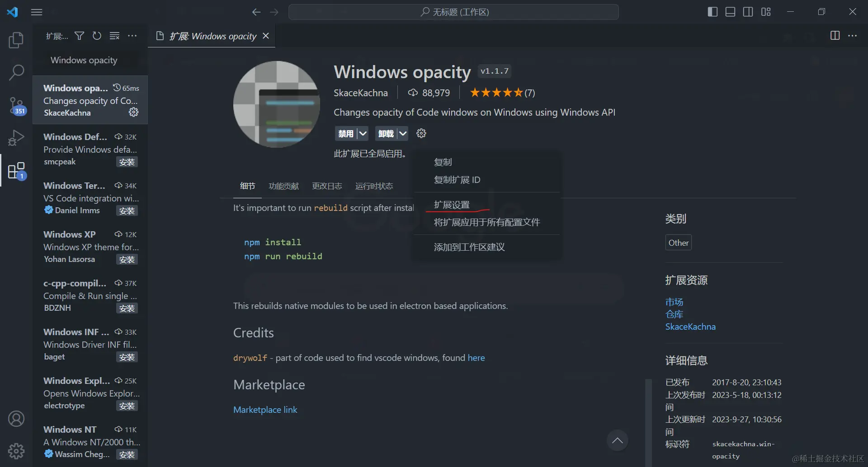Split the editor to the right

click(835, 35)
